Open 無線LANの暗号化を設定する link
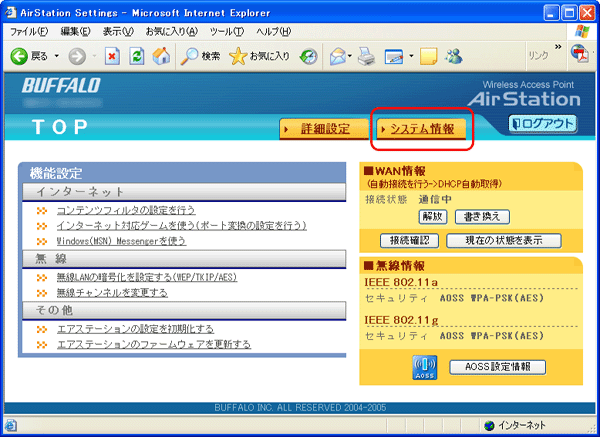 pos(147,277)
